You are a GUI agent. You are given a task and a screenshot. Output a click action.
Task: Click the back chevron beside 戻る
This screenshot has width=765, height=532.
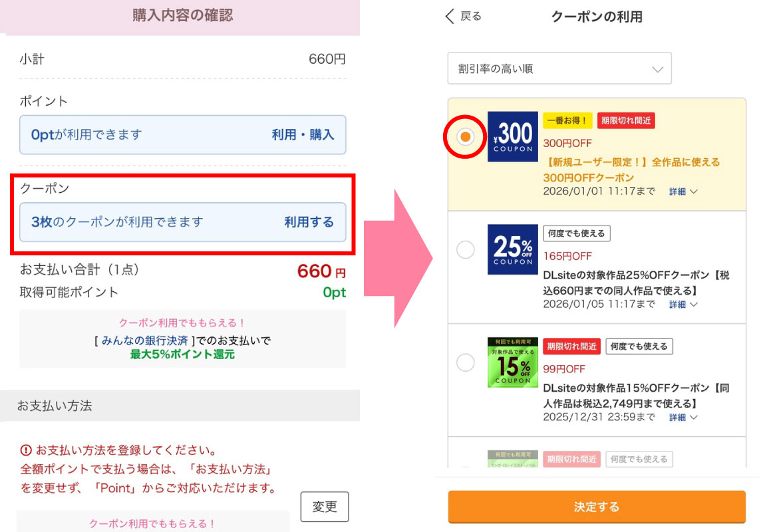coord(450,17)
